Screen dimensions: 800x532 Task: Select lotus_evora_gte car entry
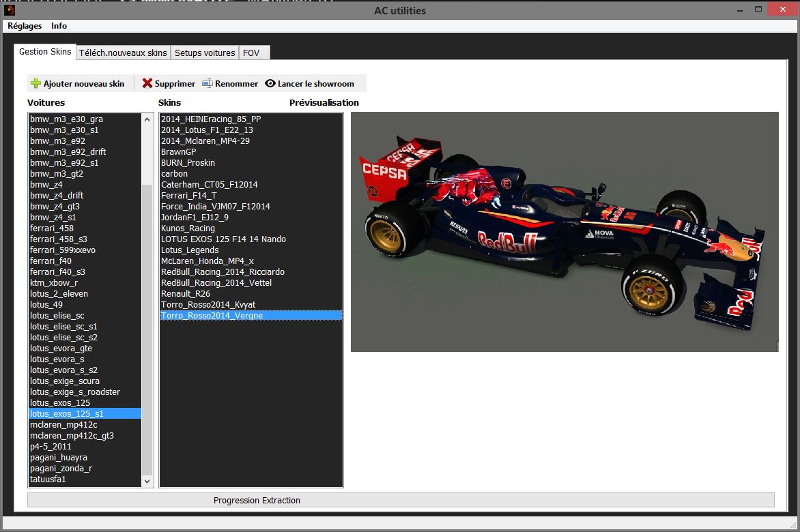coord(85,349)
